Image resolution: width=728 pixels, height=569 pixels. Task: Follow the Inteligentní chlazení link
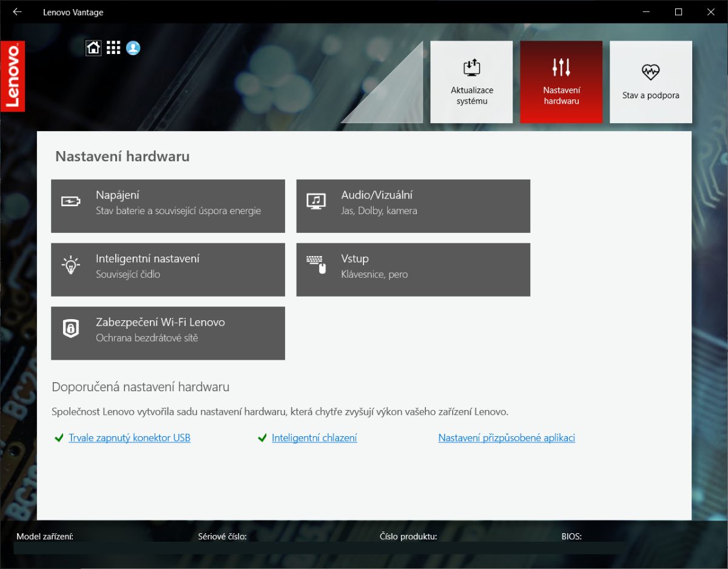pyautogui.click(x=314, y=438)
